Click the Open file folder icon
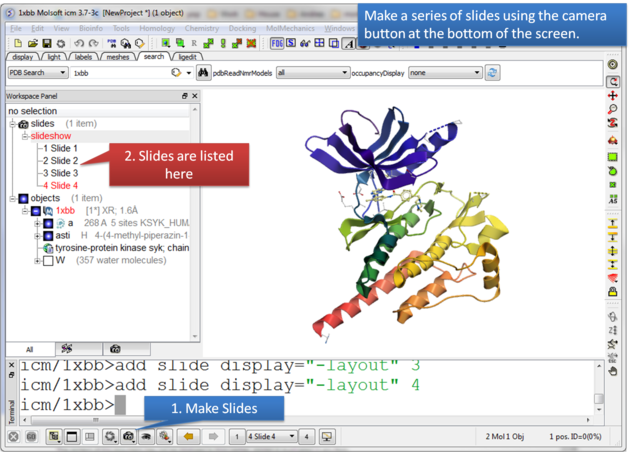Viewport: 630px width, 452px height. (33, 44)
